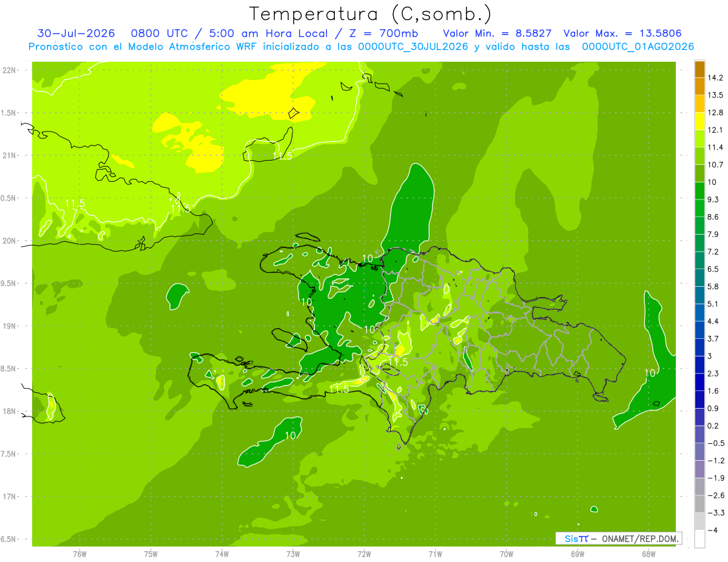Click the "10" contour label near 68W

tap(650, 373)
